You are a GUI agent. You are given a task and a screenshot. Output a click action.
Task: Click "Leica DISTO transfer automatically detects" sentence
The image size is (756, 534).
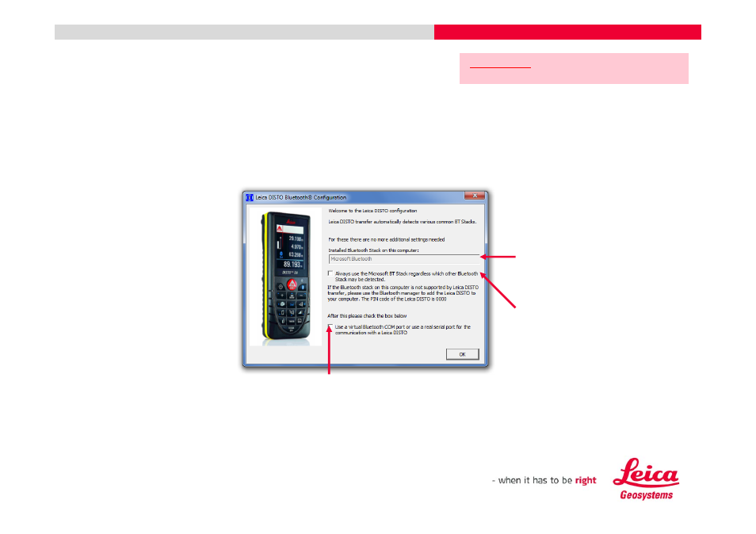(x=403, y=222)
